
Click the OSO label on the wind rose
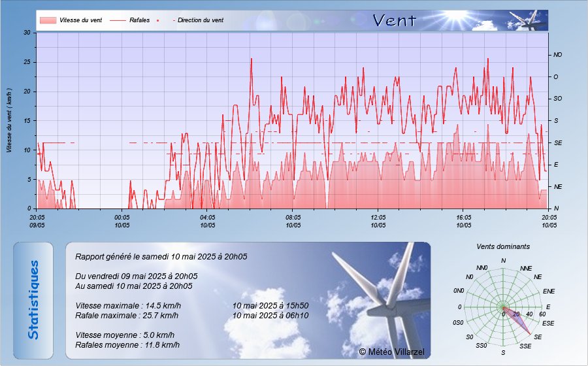pos(458,322)
